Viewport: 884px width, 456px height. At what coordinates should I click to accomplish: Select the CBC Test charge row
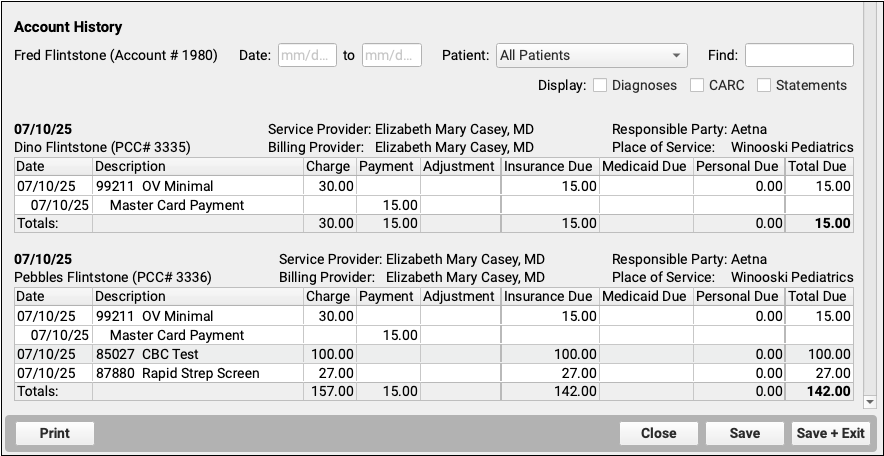point(434,354)
